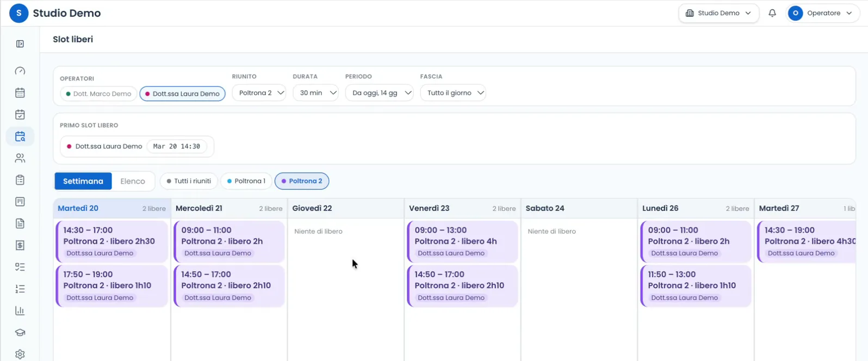The height and width of the screenshot is (361, 868).
Task: Expand the Durata 30 min dropdown
Action: click(315, 93)
